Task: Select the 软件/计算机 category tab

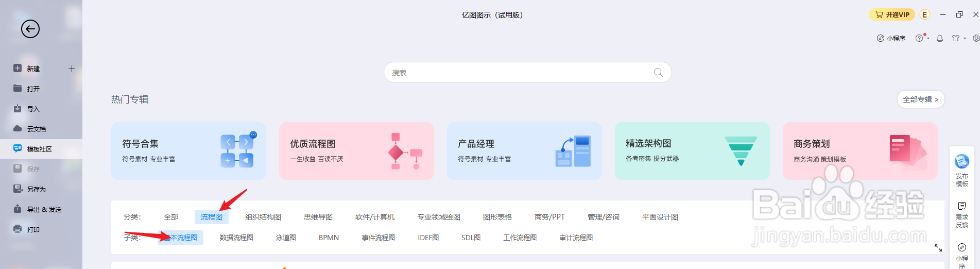Action: (375, 217)
